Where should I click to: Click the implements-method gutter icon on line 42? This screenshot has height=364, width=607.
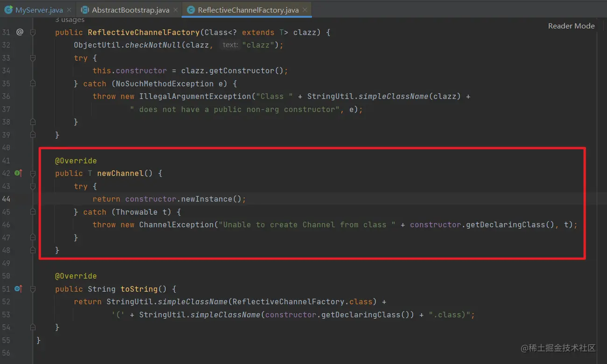coord(18,173)
